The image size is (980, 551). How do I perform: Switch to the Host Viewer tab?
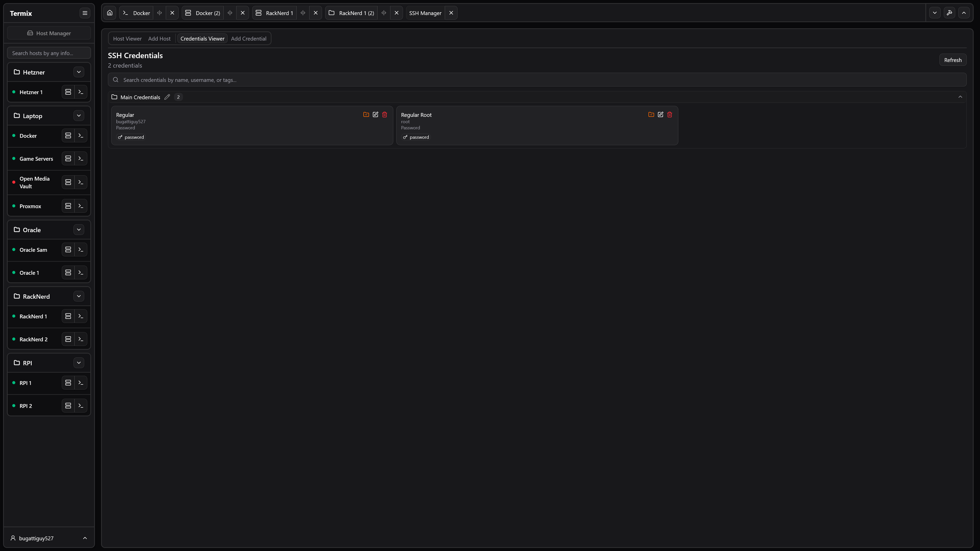(x=127, y=39)
